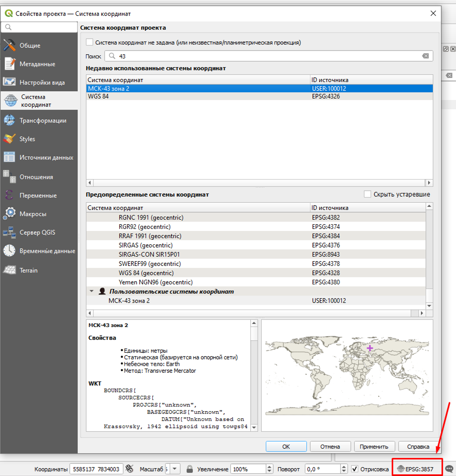Enable 'Система координат не задана' checkbox
Viewport: 456px width, 476px height.
(90, 42)
